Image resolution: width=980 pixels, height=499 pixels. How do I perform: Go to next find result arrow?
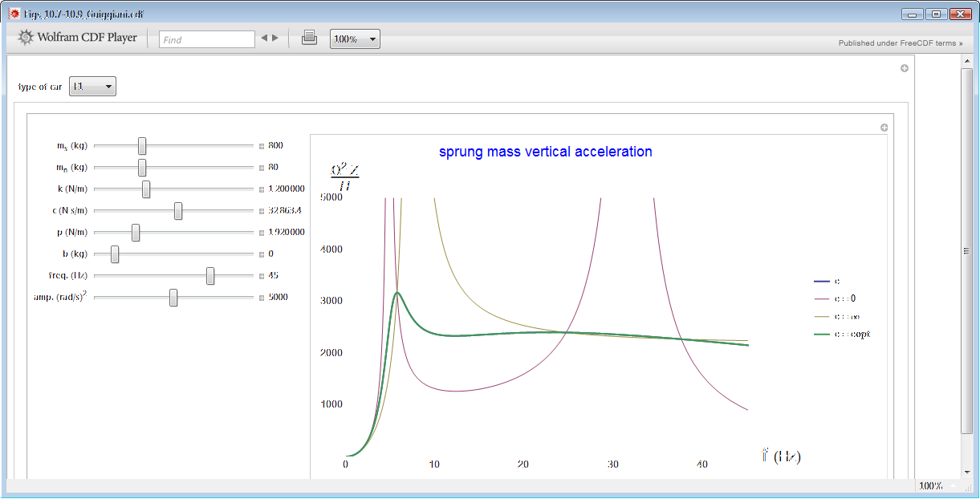click(x=275, y=39)
